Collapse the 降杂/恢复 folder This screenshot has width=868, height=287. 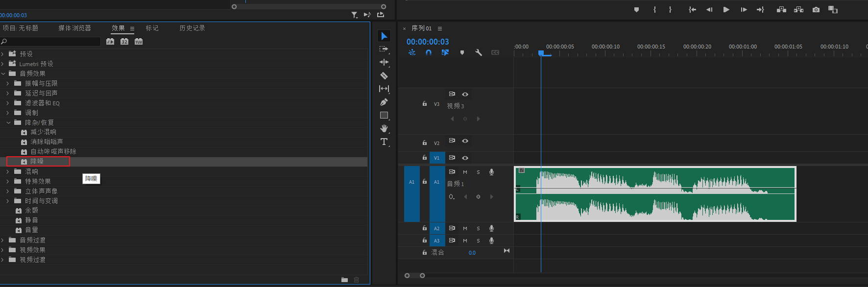[x=8, y=122]
